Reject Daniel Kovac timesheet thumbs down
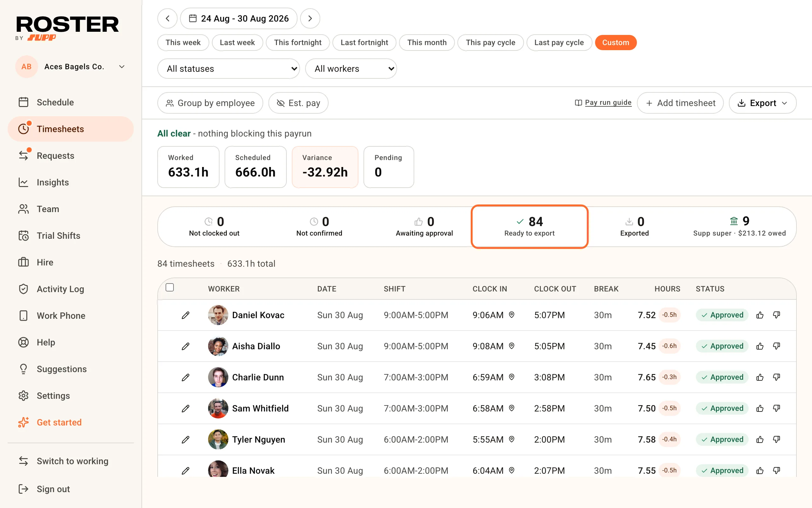The width and height of the screenshot is (812, 508). [776, 315]
